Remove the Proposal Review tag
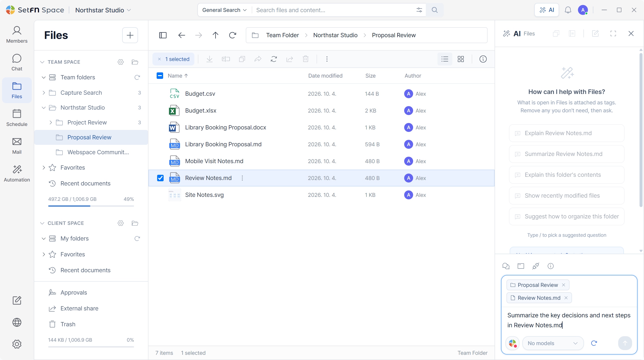This screenshot has width=644, height=360. click(x=564, y=285)
